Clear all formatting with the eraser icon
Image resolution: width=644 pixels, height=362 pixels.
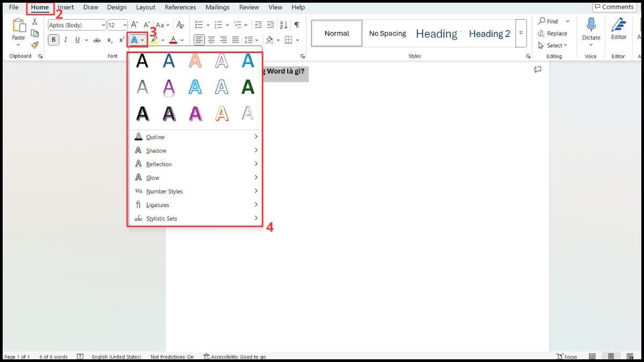[x=180, y=25]
